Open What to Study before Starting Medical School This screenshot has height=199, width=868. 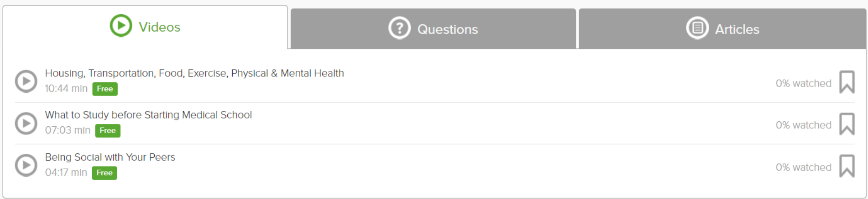148,115
